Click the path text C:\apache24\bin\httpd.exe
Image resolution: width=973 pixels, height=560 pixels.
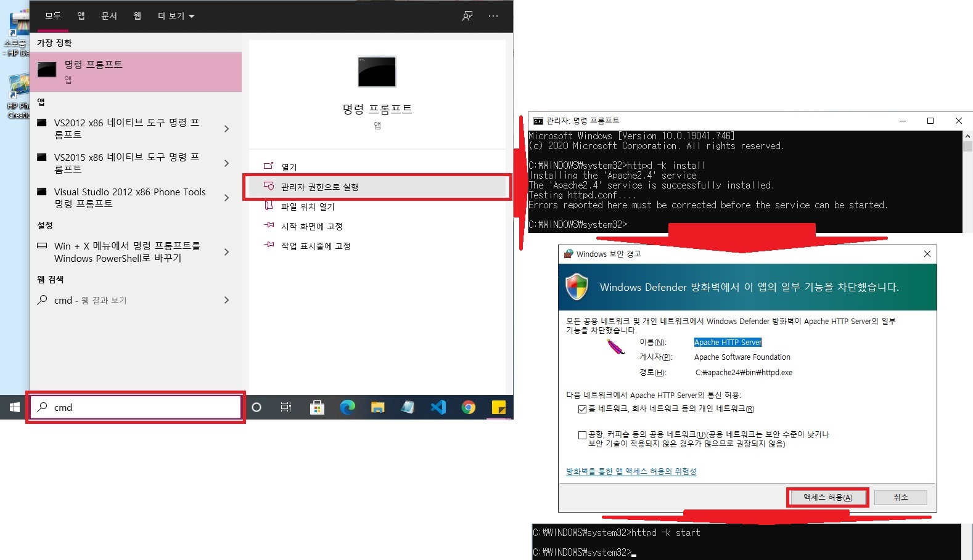point(744,373)
